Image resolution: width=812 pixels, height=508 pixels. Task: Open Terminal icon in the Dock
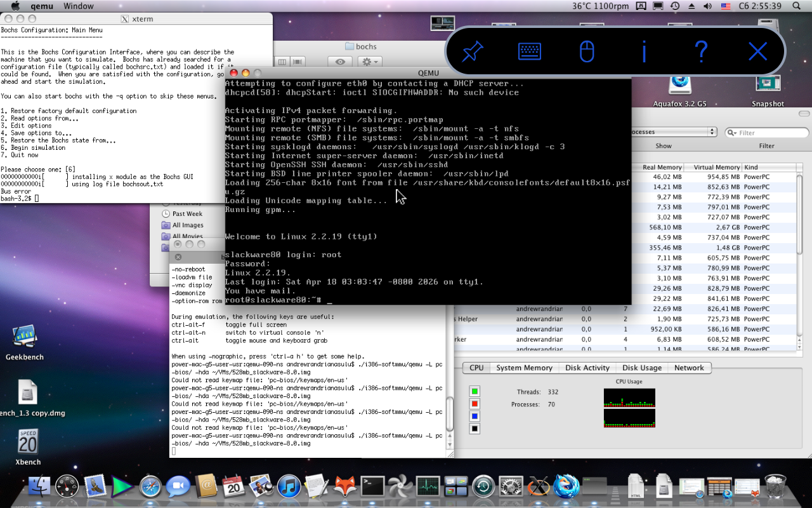pos(372,486)
